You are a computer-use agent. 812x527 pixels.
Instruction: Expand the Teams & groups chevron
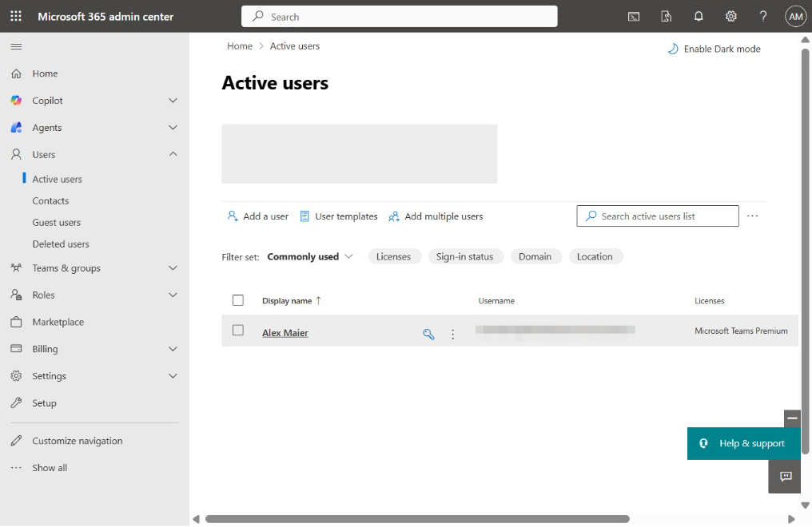pos(173,268)
